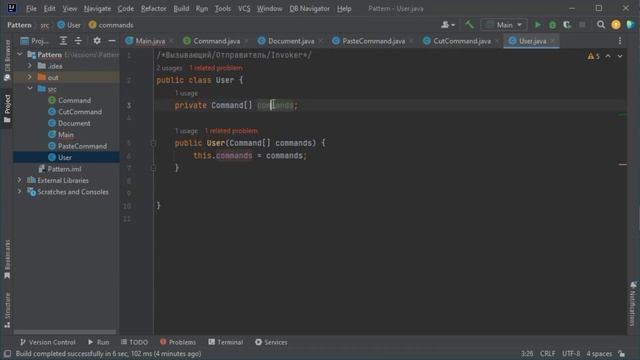640x360 pixels.
Task: Toggle read-only lock icon in status bar
Action: coord(621,353)
